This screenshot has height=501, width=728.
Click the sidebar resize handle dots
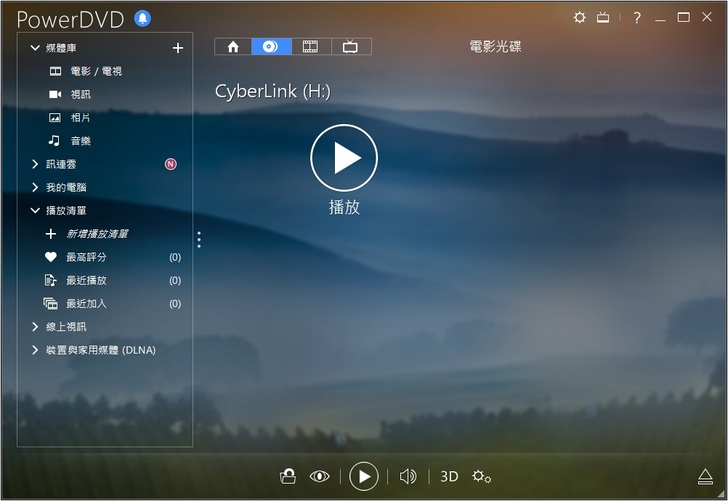click(199, 240)
